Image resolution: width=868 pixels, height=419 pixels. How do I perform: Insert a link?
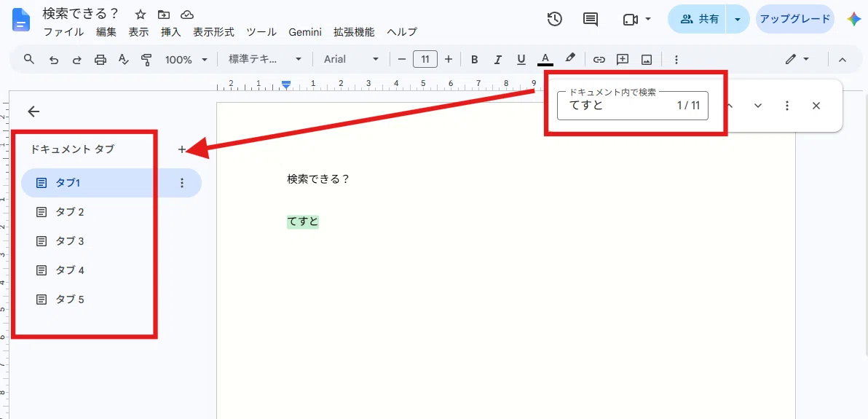tap(599, 59)
